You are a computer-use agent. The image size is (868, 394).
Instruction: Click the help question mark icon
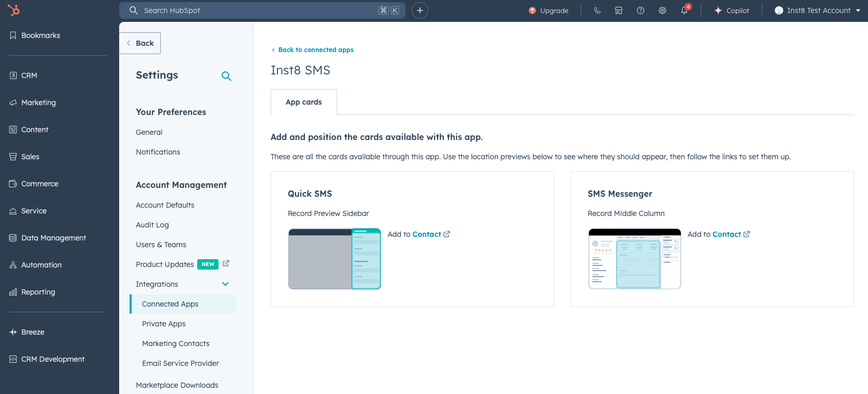coord(641,10)
